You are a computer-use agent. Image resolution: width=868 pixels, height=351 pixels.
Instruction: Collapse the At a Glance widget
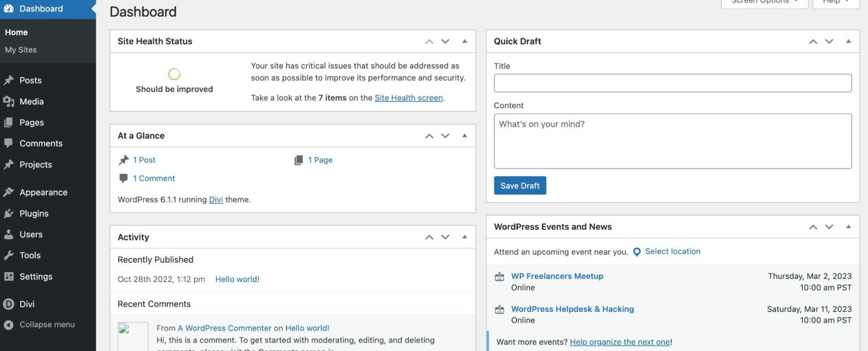click(464, 135)
